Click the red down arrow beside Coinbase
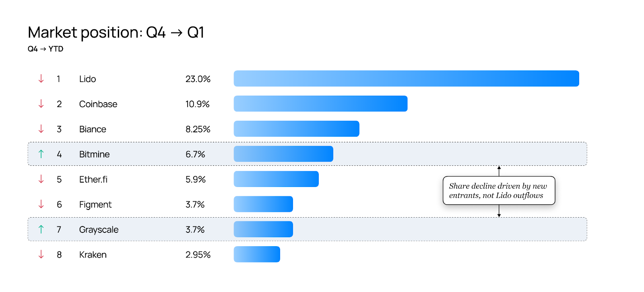This screenshot has width=644, height=292. 41,104
